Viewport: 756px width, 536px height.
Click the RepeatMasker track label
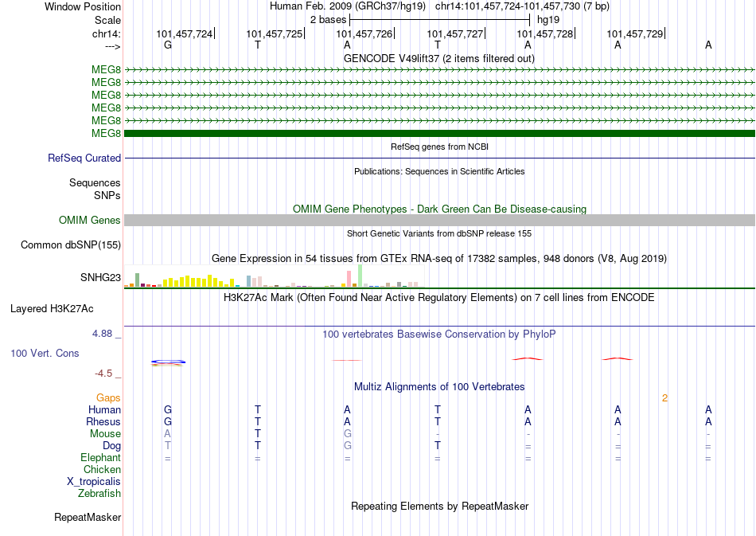[88, 517]
